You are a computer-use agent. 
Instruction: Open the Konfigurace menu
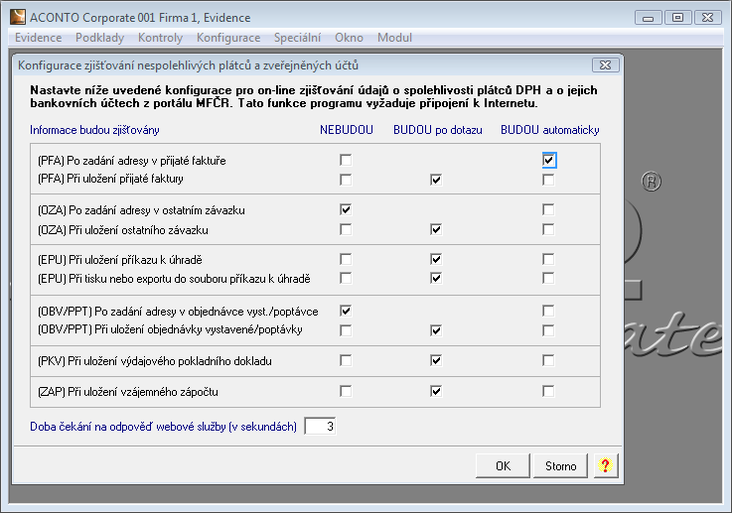[228, 38]
